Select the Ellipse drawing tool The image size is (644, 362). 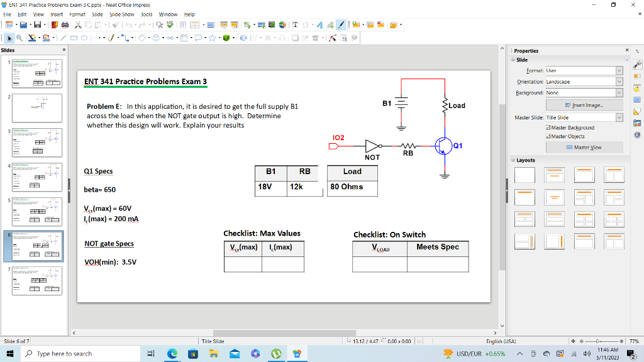pos(84,38)
